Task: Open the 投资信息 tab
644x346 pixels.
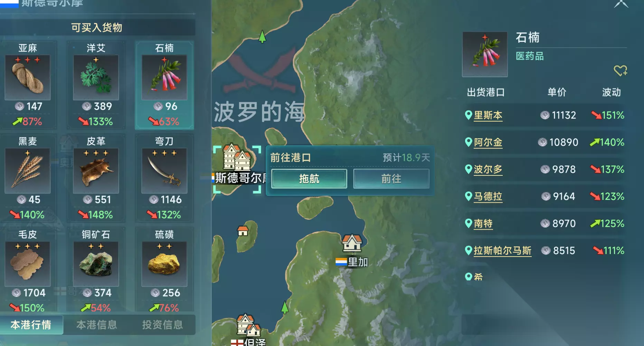Action: [162, 325]
